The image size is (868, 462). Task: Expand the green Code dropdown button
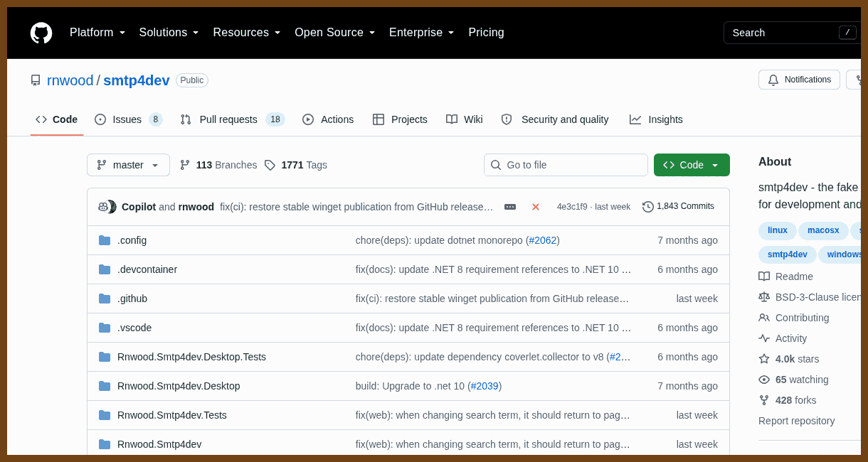pos(692,165)
